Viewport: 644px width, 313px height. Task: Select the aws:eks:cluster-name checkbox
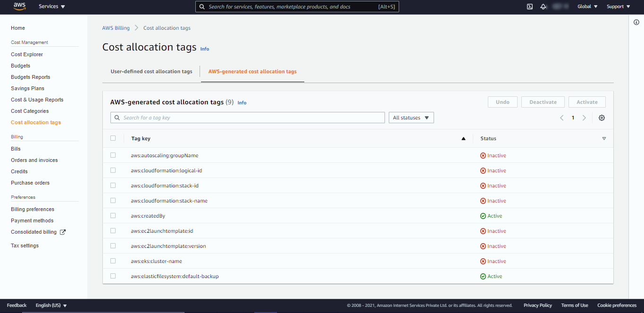(x=113, y=261)
